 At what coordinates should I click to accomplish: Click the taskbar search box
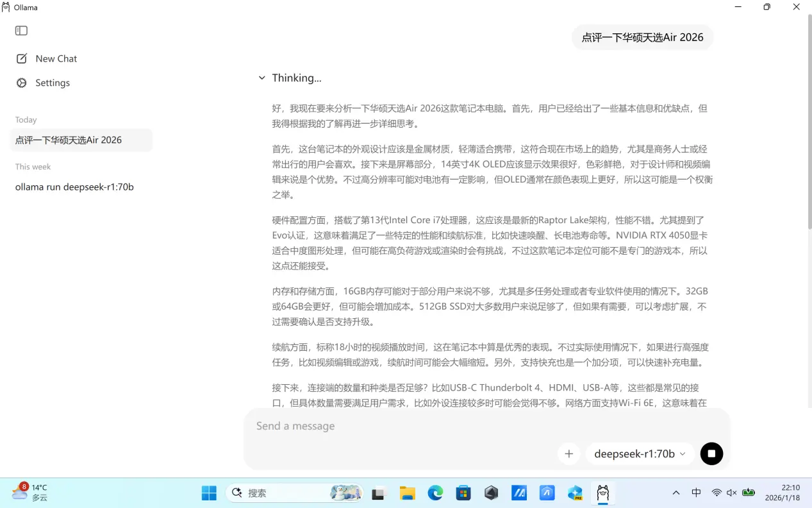[294, 493]
